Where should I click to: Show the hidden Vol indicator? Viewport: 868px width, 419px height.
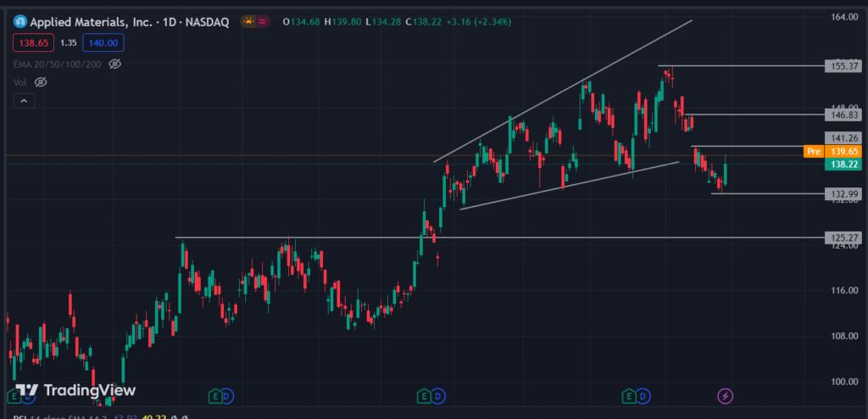(41, 82)
